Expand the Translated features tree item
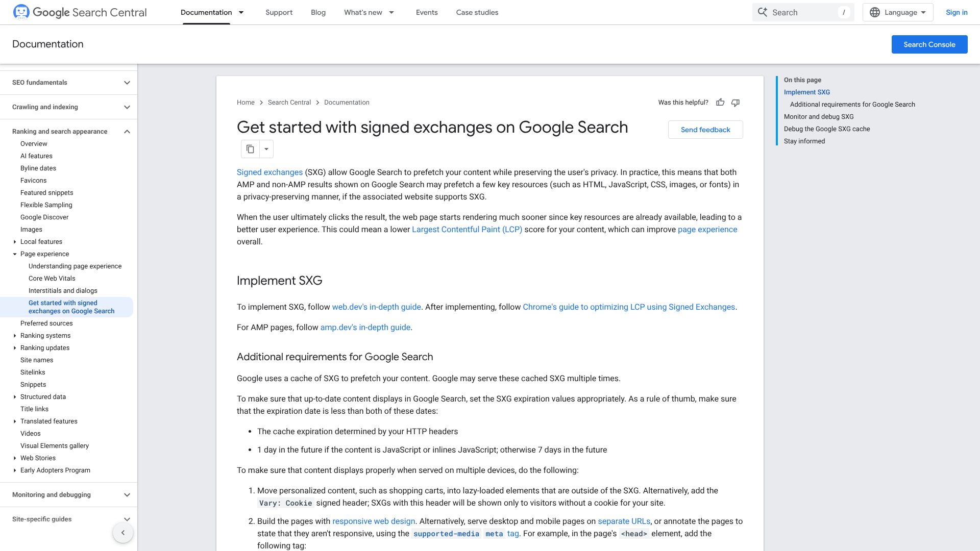Image resolution: width=980 pixels, height=551 pixels. tap(15, 421)
